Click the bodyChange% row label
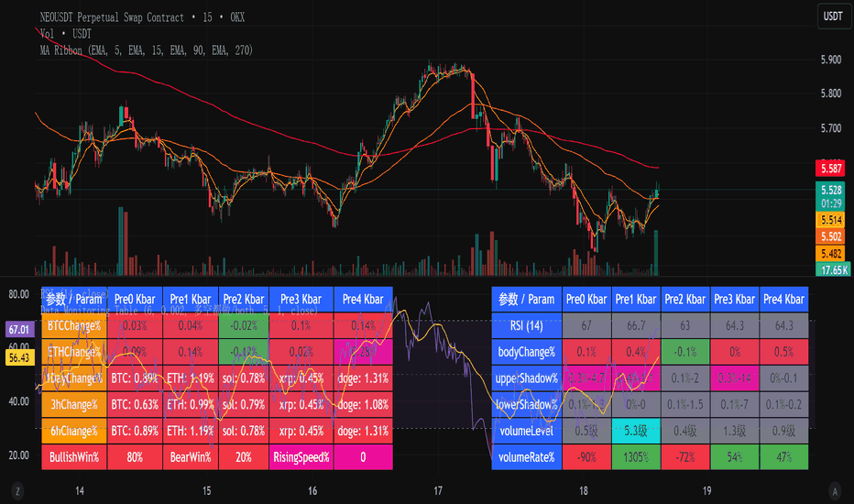854x504 pixels. (527, 352)
